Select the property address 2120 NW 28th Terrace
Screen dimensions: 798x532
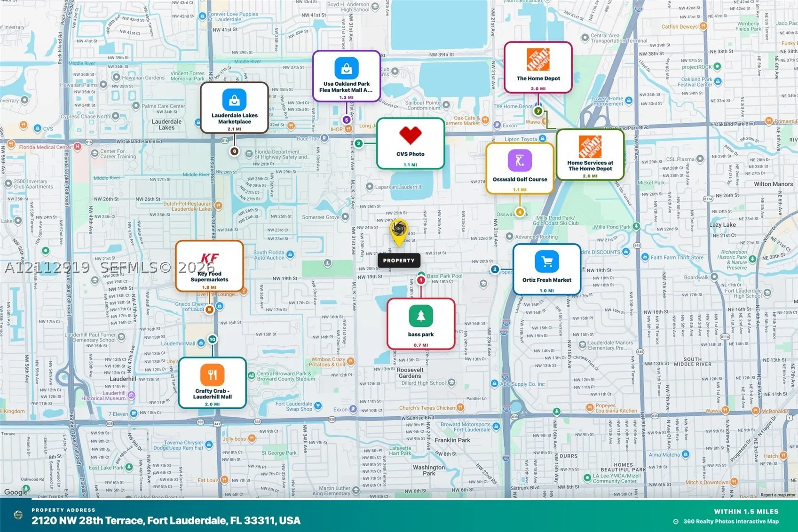pyautogui.click(x=166, y=521)
